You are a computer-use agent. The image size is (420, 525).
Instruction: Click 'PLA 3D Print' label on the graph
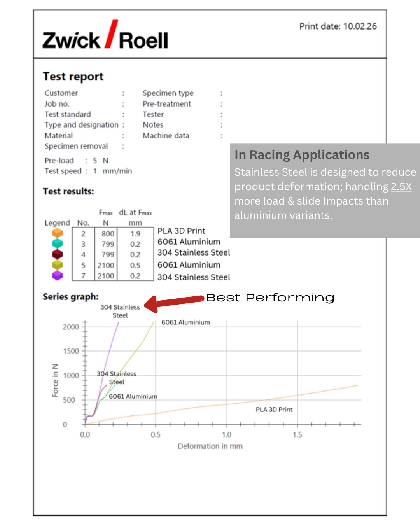click(x=274, y=409)
